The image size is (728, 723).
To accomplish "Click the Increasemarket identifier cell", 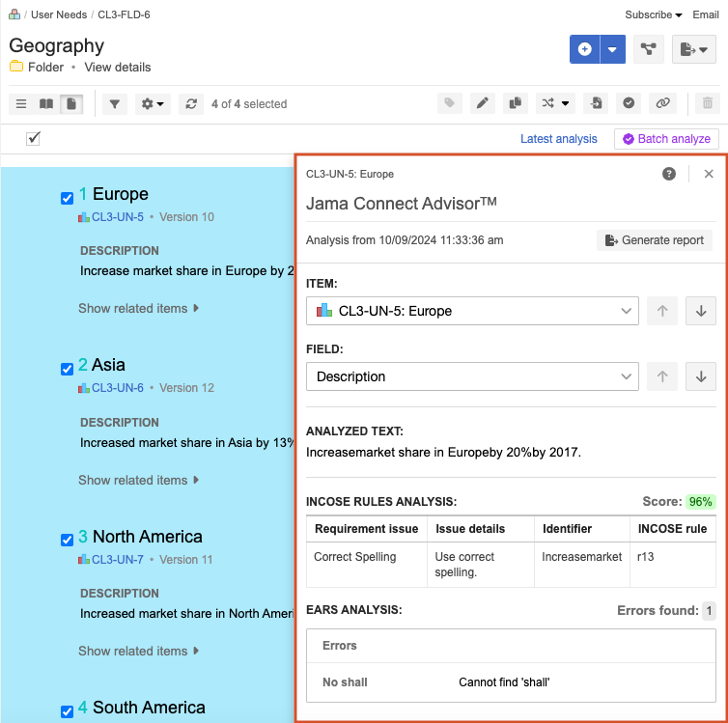I will 581,565.
